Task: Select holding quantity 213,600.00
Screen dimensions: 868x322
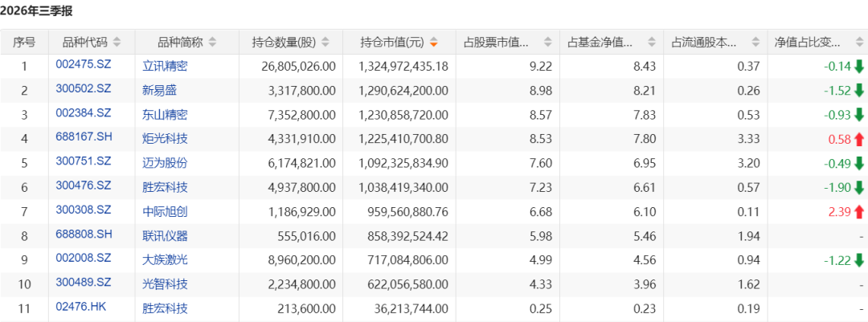Action: coord(307,308)
